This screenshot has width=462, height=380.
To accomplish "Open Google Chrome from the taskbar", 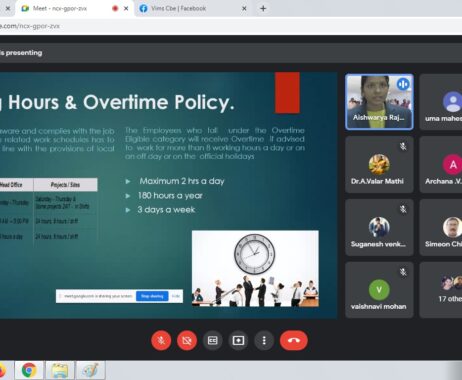I will click(x=29, y=370).
